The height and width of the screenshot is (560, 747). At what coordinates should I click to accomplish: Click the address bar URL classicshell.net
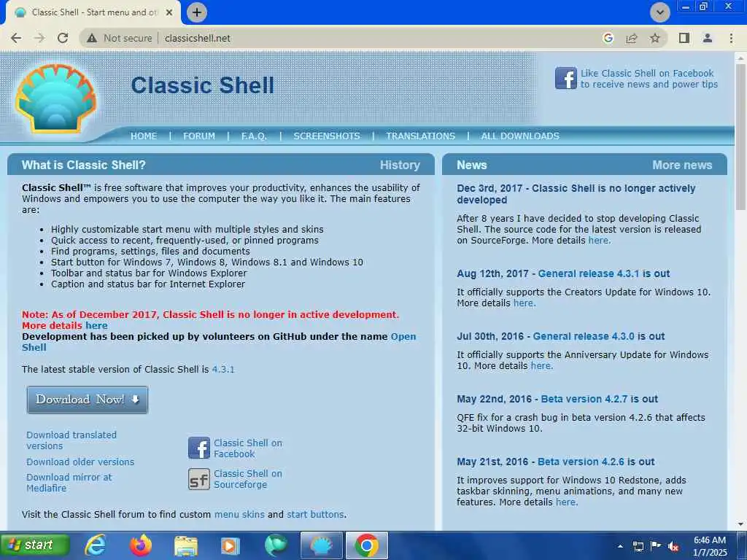coord(198,38)
